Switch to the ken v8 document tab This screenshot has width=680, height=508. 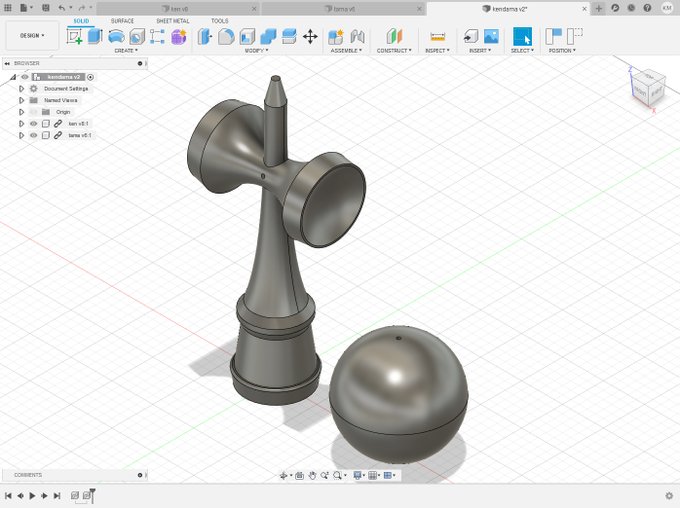pyautogui.click(x=178, y=9)
